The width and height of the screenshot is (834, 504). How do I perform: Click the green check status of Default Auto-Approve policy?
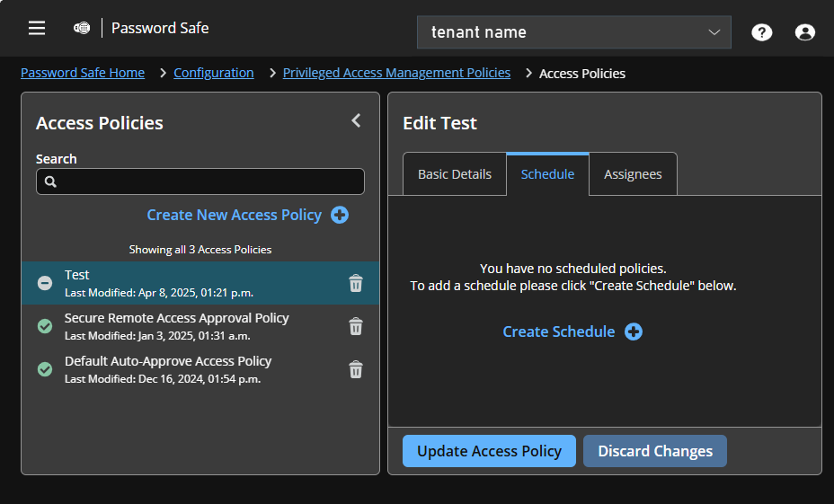(x=45, y=369)
